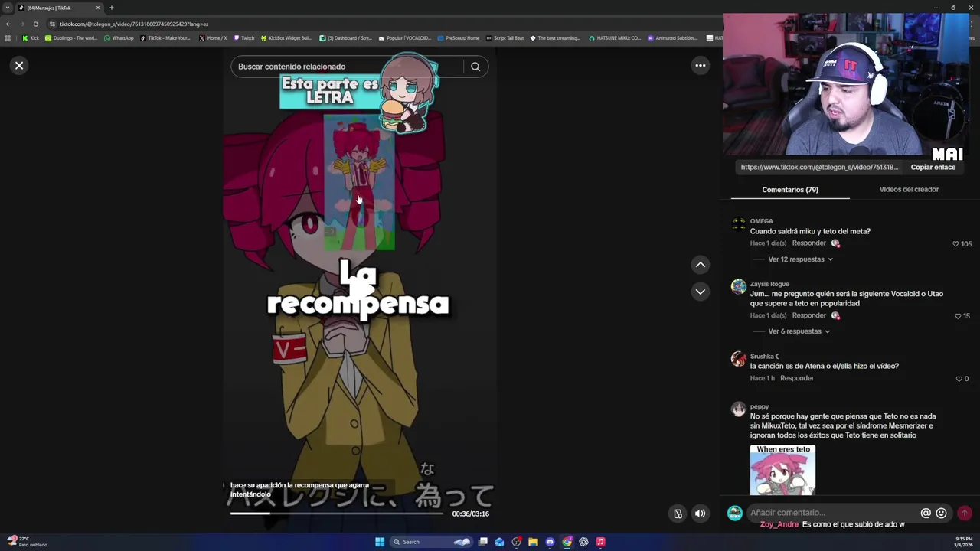Expand Ver 6 respuestas
Image resolution: width=980 pixels, height=551 pixels.
799,331
